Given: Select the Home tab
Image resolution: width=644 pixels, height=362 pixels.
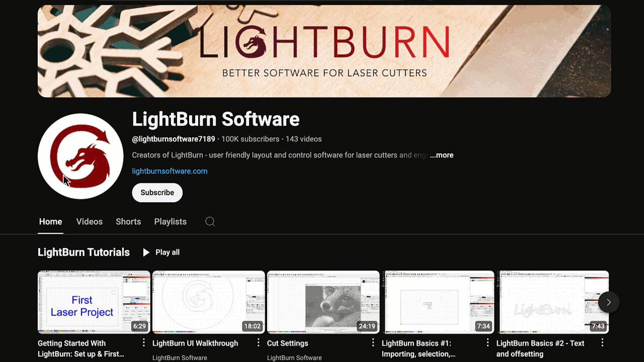Looking at the screenshot, I should point(50,222).
